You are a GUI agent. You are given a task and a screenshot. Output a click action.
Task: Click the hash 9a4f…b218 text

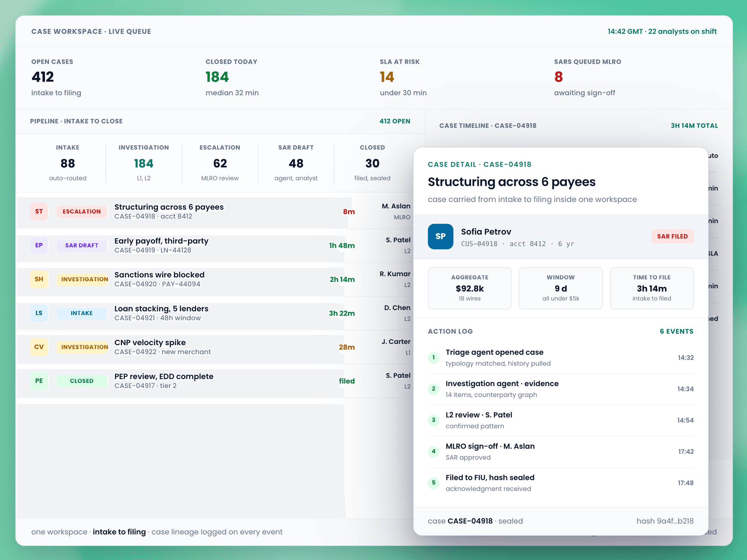(665, 521)
